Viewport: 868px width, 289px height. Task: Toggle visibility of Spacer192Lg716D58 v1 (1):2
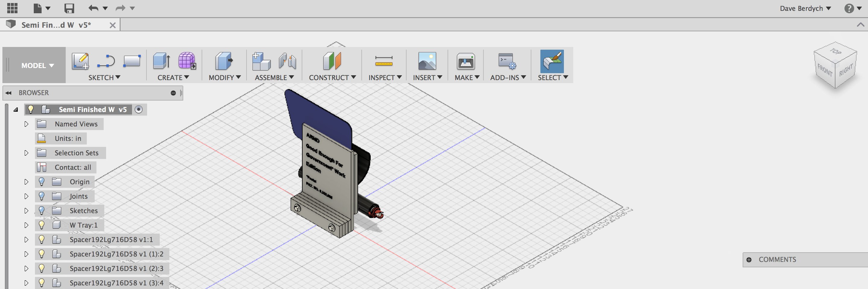[42, 254]
